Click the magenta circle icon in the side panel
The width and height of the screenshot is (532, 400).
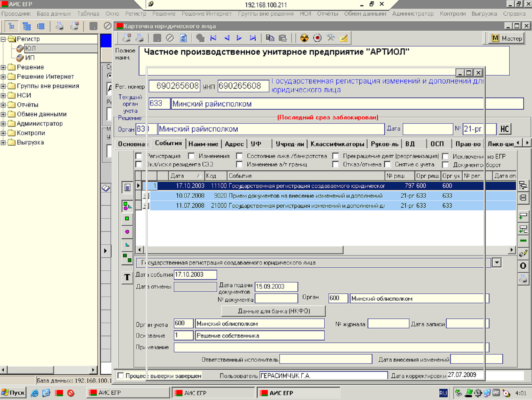pos(127,232)
